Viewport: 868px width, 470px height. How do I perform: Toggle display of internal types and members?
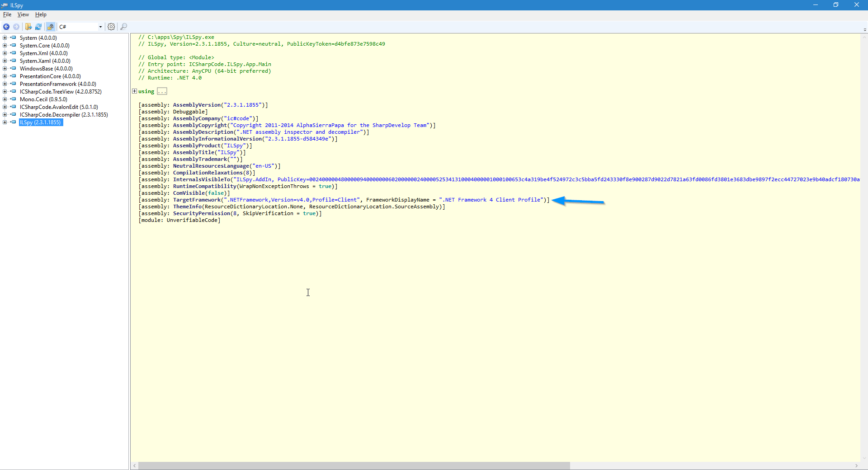point(50,27)
